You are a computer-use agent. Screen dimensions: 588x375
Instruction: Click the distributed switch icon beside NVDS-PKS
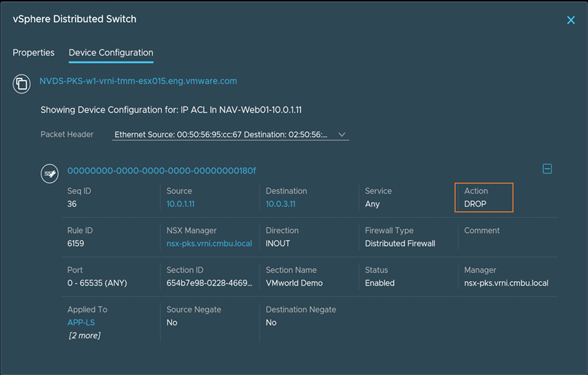coord(21,84)
